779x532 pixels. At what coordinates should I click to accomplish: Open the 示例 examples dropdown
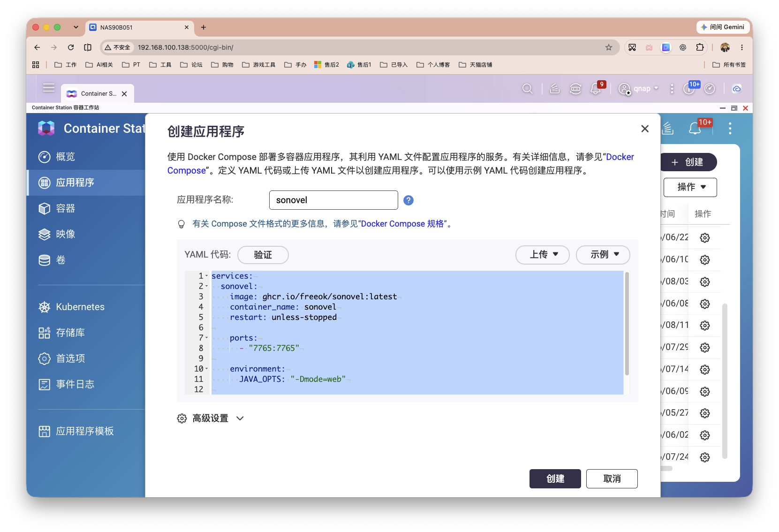click(x=603, y=254)
